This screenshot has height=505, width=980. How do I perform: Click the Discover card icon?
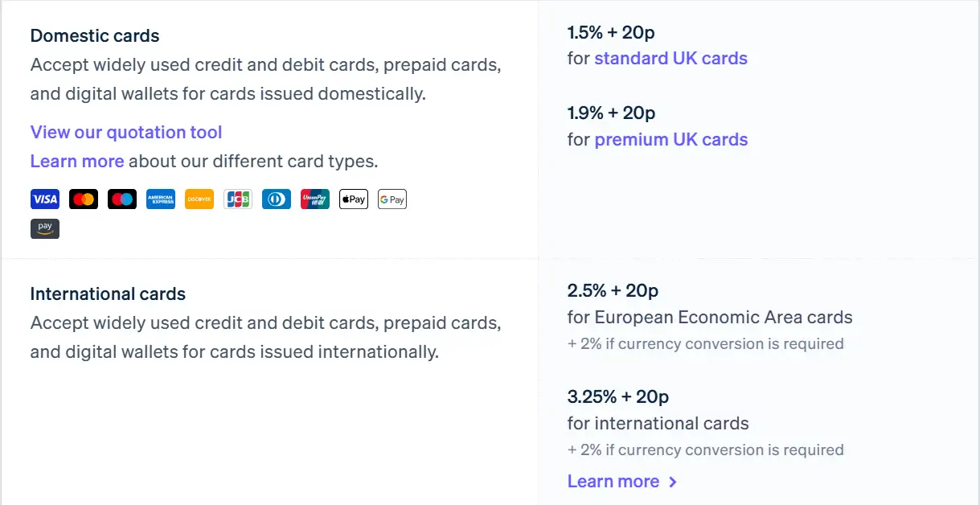click(x=199, y=199)
